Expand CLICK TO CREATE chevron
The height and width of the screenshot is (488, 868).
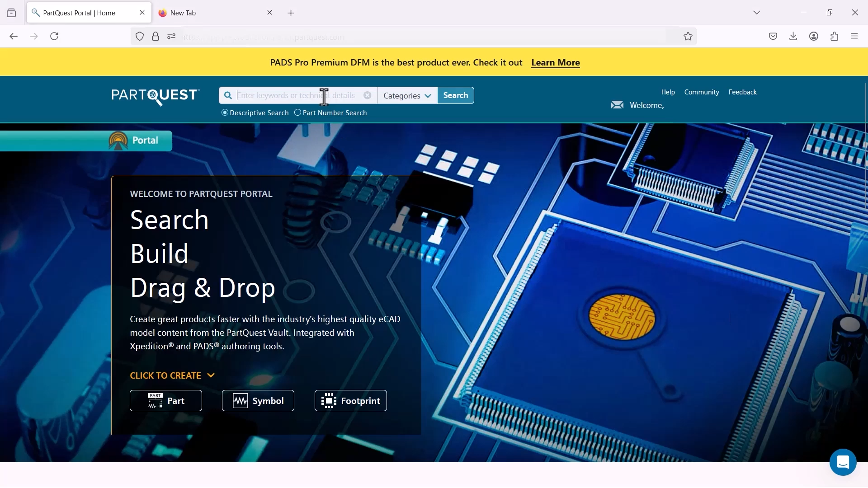[x=211, y=375]
